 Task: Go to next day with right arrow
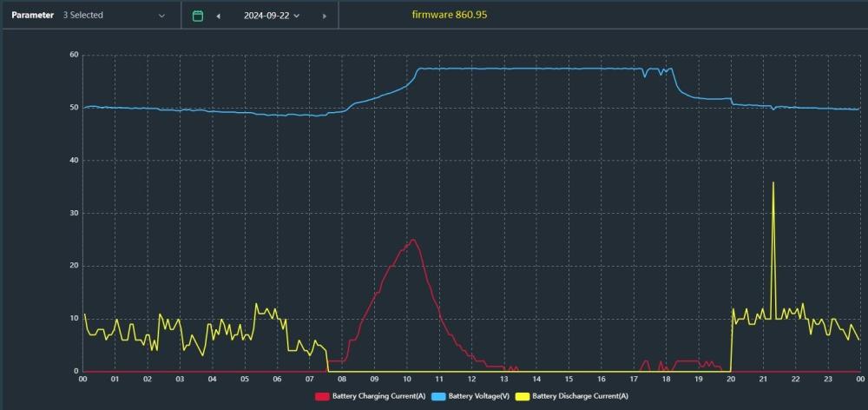tap(325, 16)
